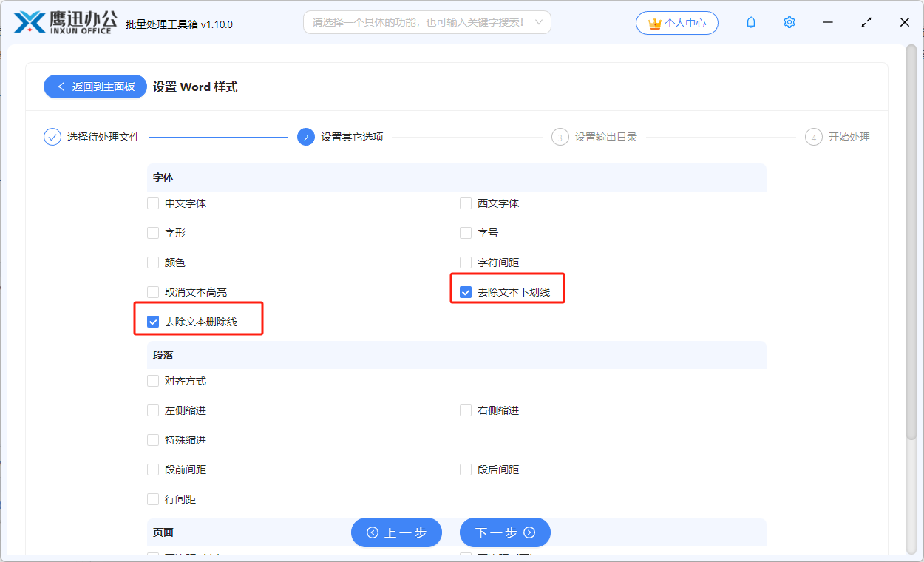Click the 设置 Word 样式 title
Viewport: 924px width, 562px height.
pos(195,87)
